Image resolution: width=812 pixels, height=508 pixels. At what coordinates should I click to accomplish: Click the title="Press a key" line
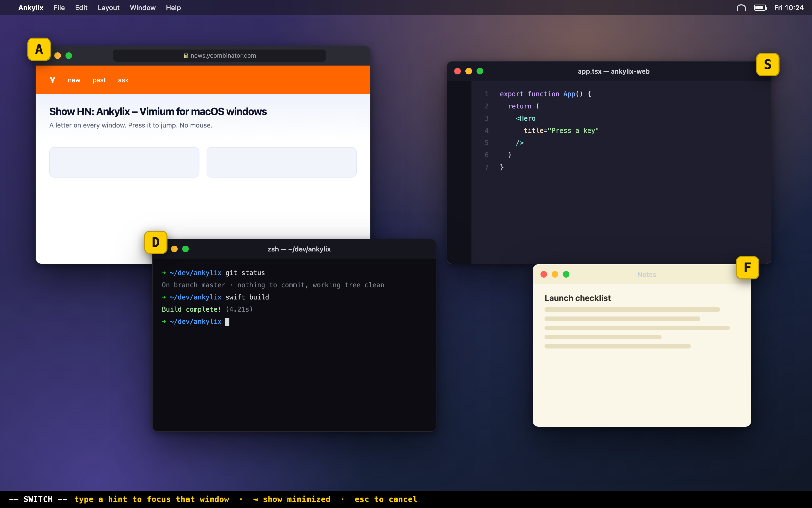[561, 130]
